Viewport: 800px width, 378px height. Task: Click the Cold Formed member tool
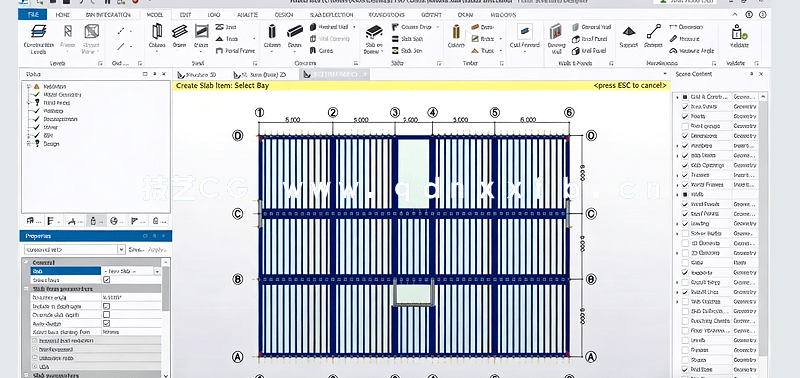click(x=524, y=37)
